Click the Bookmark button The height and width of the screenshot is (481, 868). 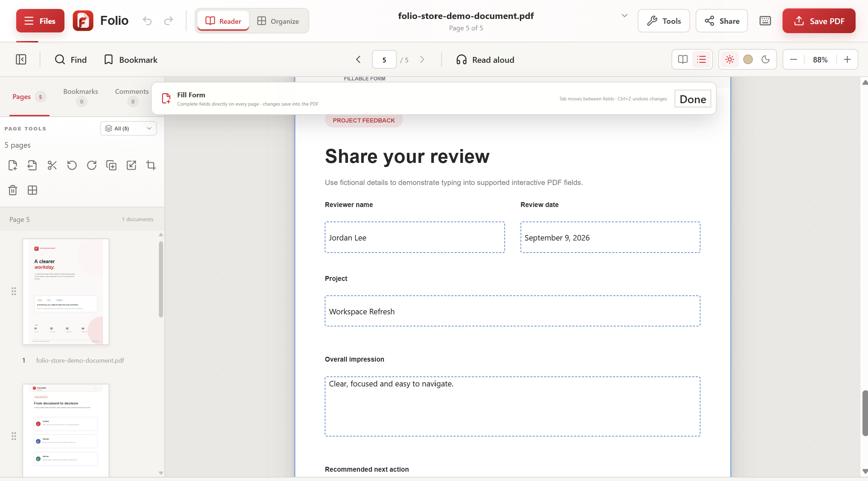point(130,59)
